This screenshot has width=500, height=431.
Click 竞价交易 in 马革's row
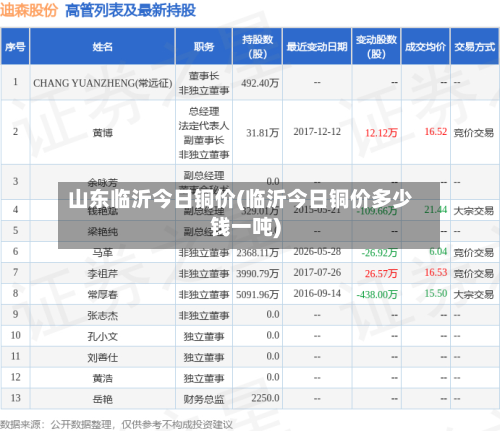click(474, 253)
